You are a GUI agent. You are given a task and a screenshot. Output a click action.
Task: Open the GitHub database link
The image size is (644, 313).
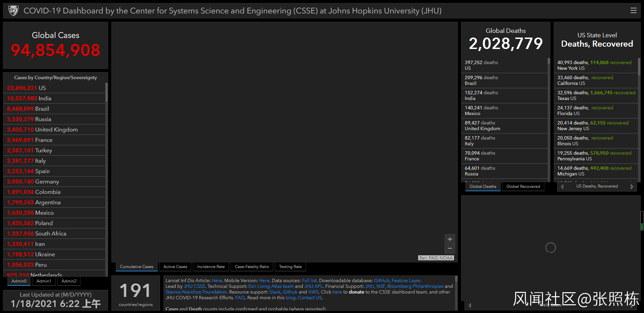point(382,280)
